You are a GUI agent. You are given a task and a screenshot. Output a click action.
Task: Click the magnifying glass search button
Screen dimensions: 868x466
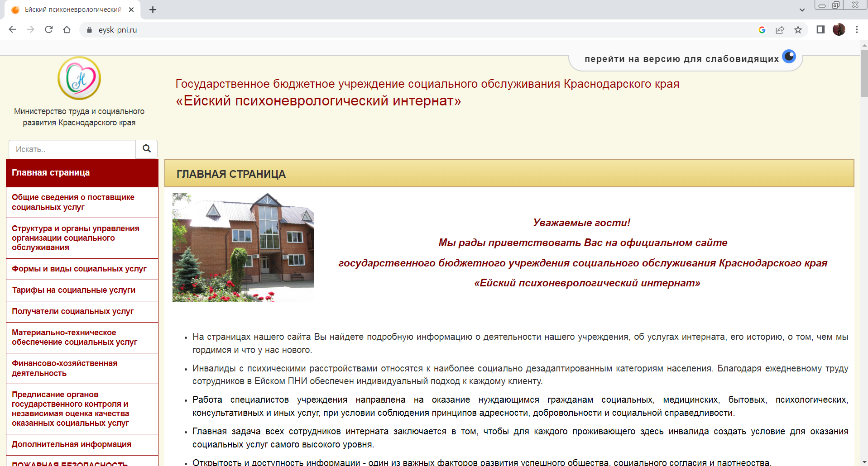click(147, 149)
